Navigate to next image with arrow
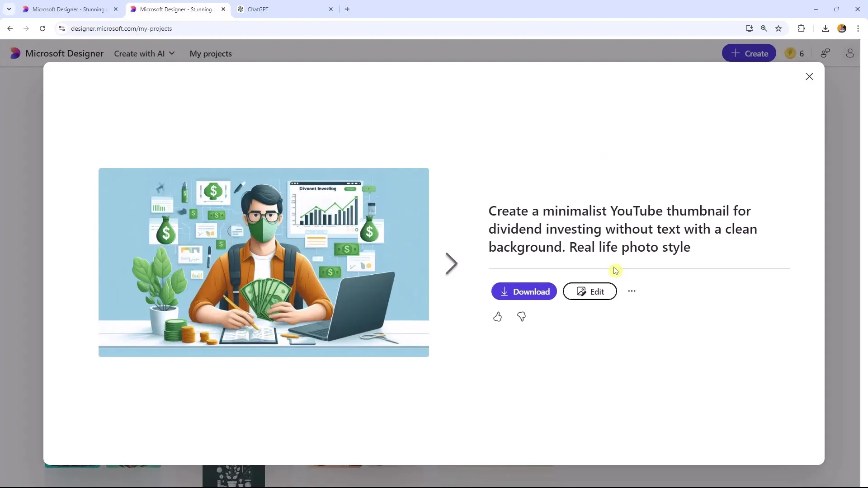This screenshot has height=488, width=868. tap(451, 263)
